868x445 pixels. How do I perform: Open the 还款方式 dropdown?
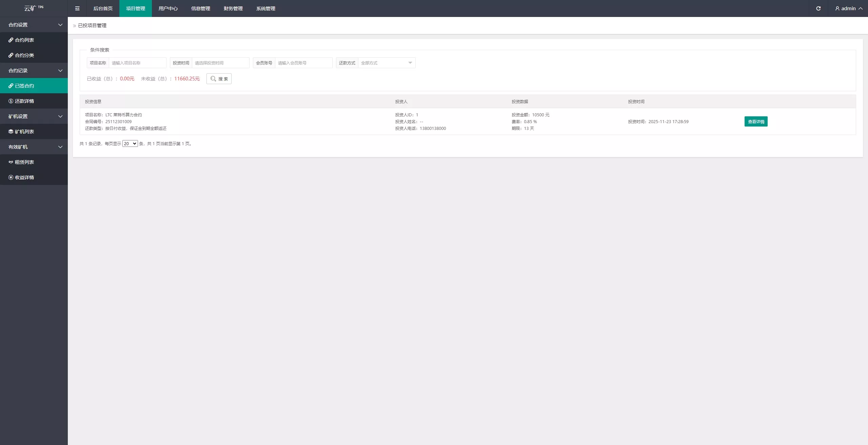click(386, 63)
